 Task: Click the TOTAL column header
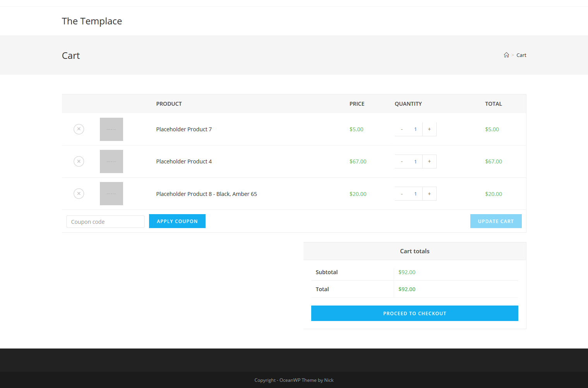[x=493, y=104]
